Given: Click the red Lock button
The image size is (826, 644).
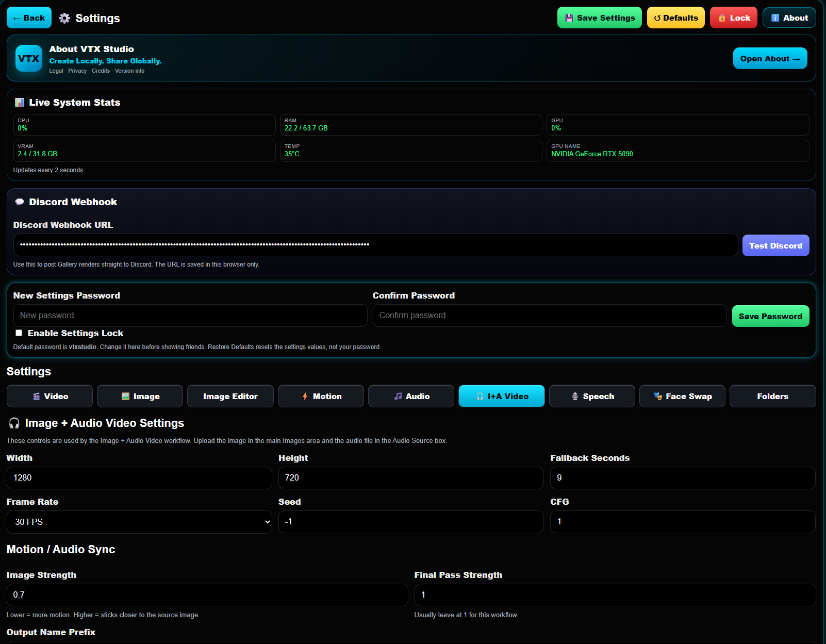Looking at the screenshot, I should [734, 18].
